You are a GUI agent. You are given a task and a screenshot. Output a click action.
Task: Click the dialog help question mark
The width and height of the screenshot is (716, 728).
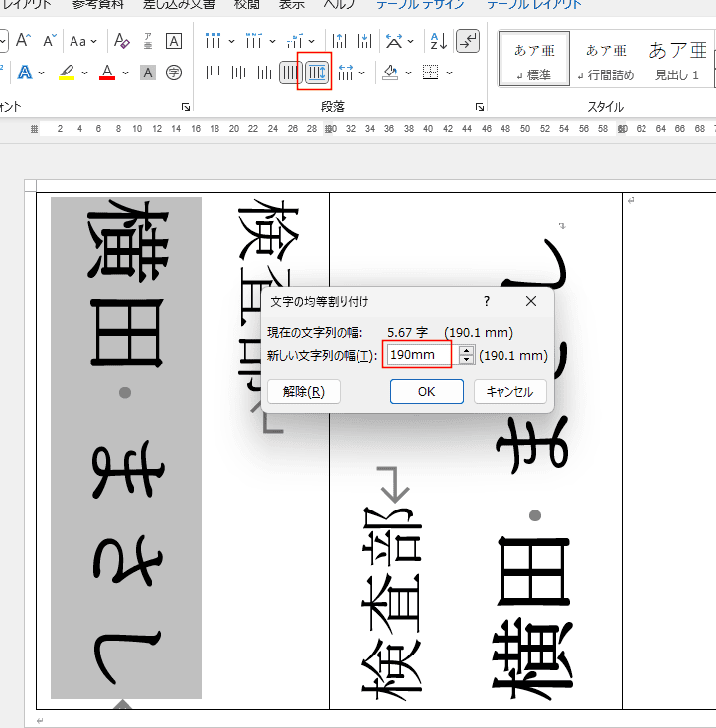[487, 301]
